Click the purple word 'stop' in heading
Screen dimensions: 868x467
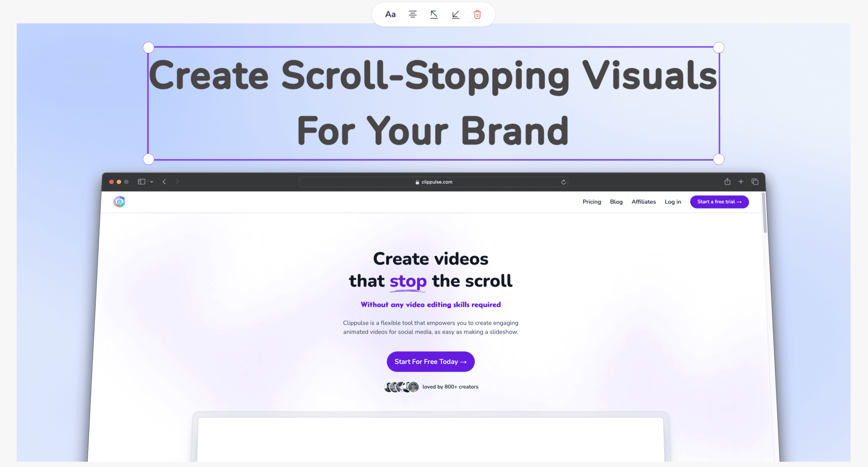(408, 281)
